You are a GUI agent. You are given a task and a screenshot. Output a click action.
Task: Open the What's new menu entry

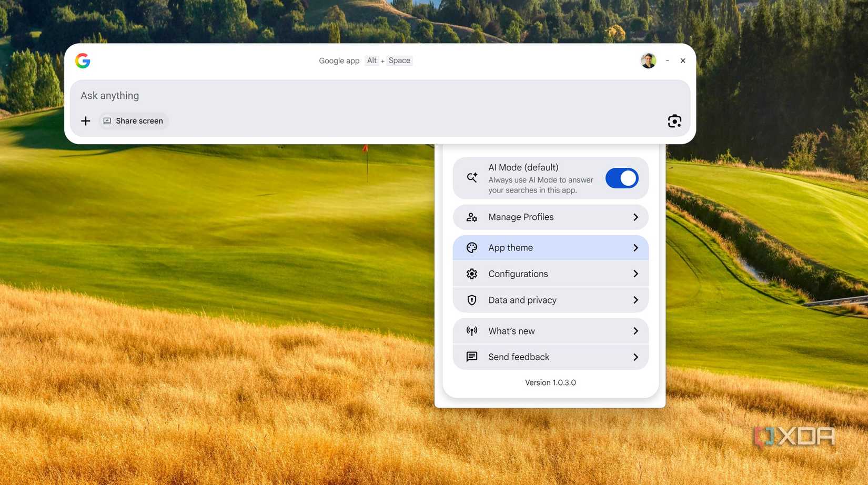click(550, 331)
